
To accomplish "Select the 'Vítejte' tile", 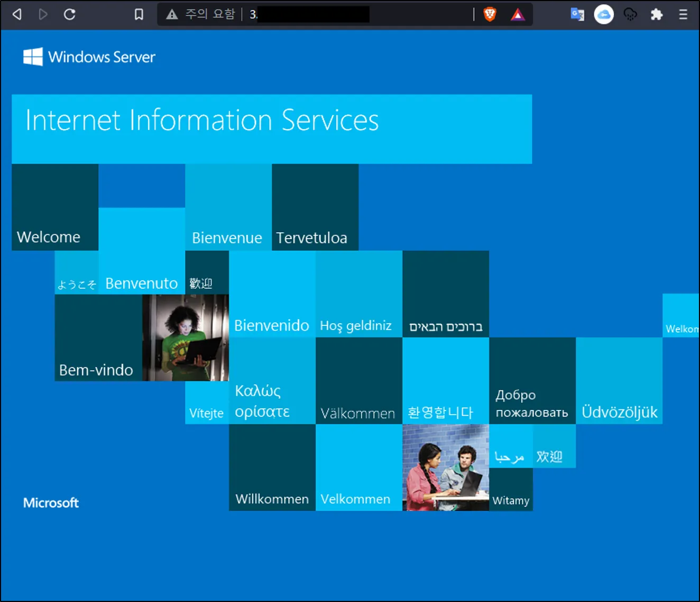I will [207, 403].
